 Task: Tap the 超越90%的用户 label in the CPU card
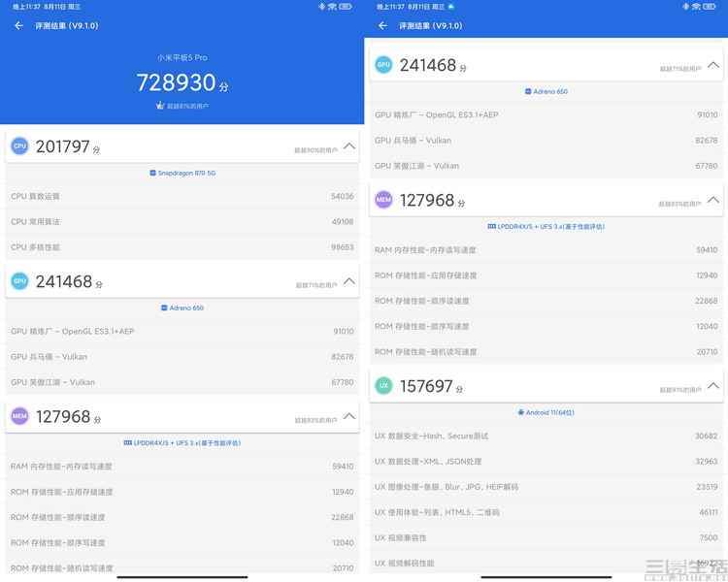tap(315, 150)
